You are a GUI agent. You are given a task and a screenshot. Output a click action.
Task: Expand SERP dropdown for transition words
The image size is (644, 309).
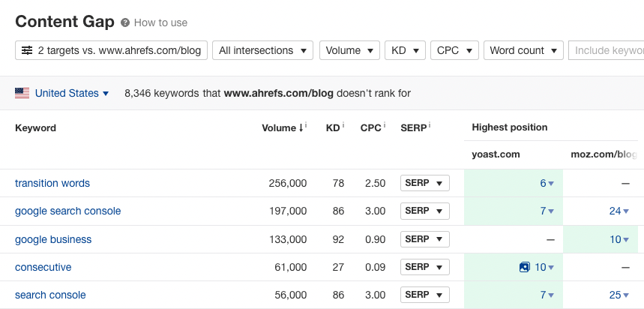tap(424, 183)
